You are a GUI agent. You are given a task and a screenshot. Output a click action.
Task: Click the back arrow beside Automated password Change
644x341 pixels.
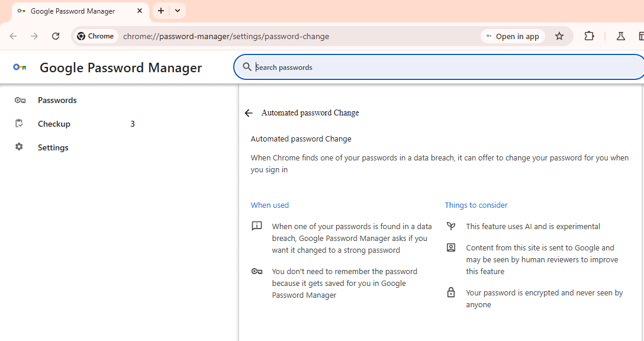(x=249, y=113)
